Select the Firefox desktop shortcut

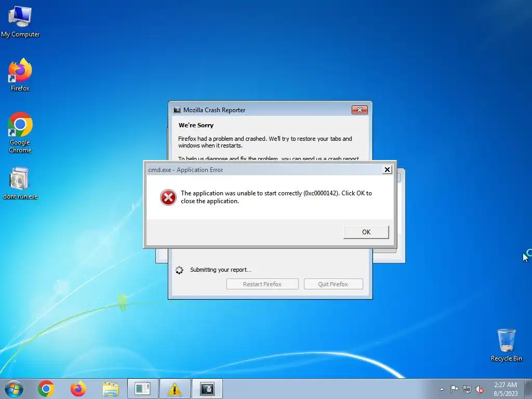pyautogui.click(x=20, y=75)
